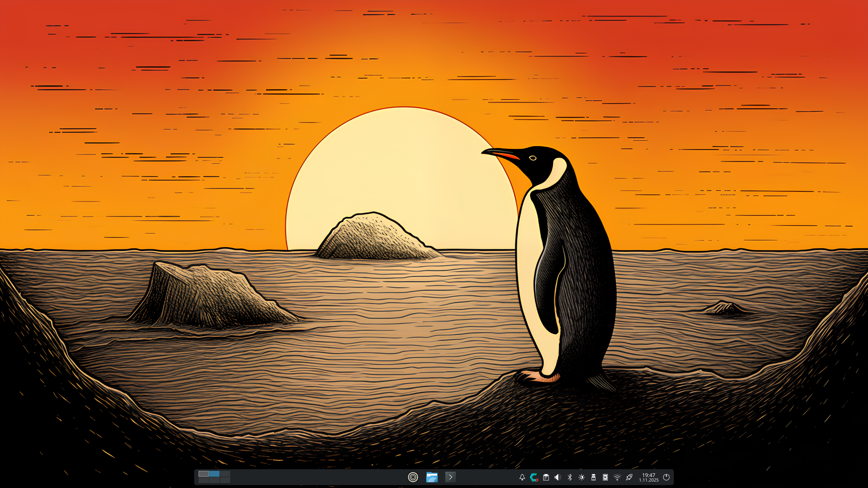The height and width of the screenshot is (488, 868).
Task: Switch to bottom-right desktop in pager
Action: [225, 480]
